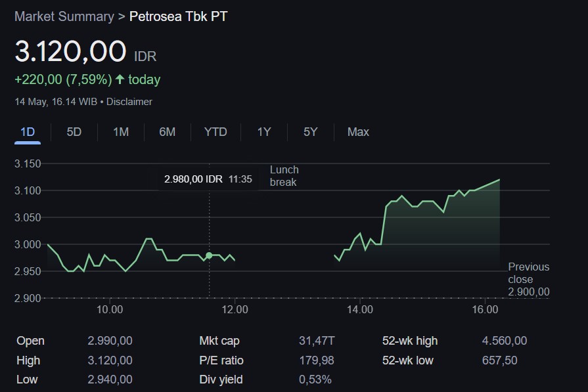
Task: Show the 1M price history
Action: 121,132
